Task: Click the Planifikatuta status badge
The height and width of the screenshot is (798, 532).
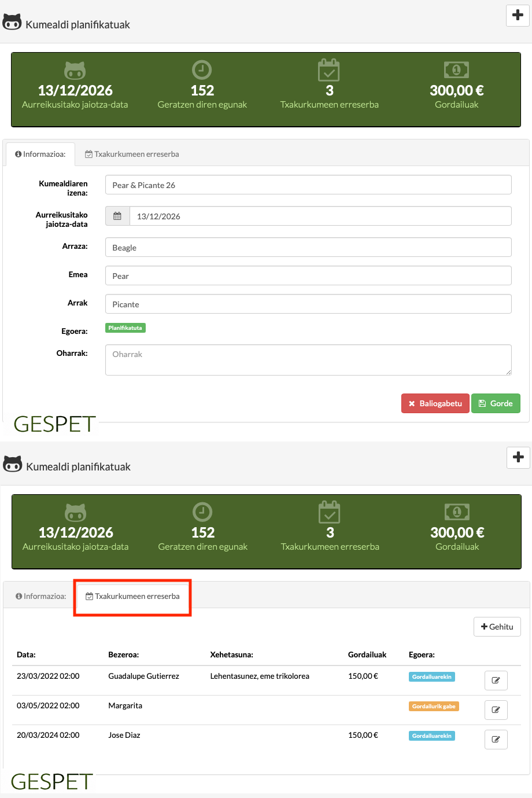Action: 125,328
